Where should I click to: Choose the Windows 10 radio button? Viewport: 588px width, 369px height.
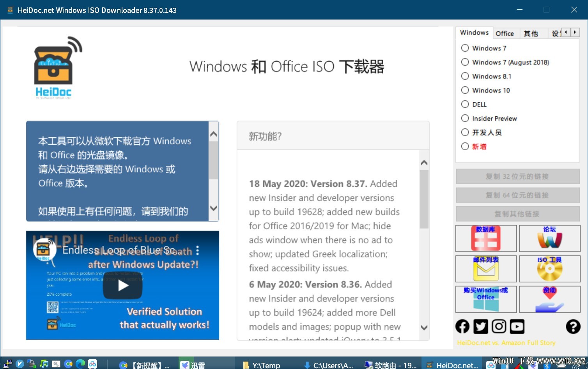(485, 90)
